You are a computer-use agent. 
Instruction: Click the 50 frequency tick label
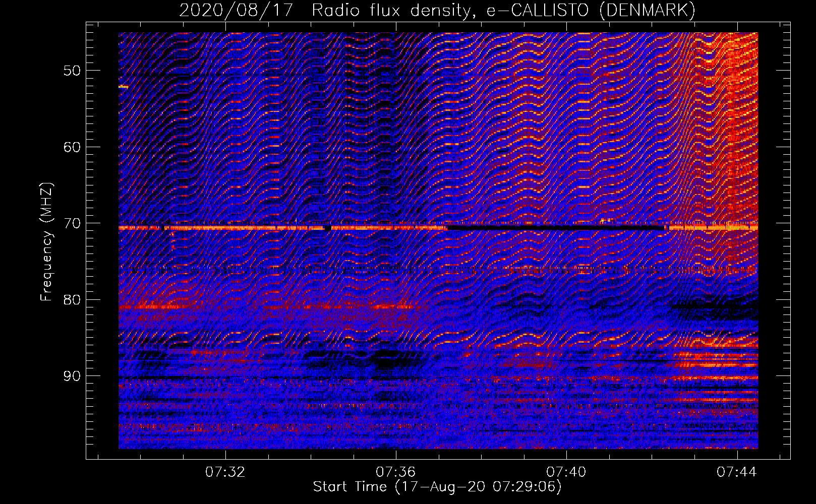72,71
